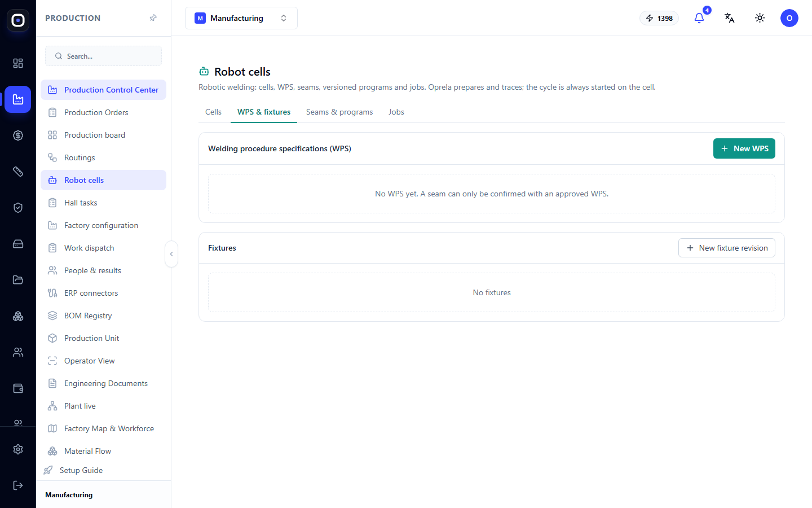Switch to the Cells tab
Image resolution: width=812 pixels, height=508 pixels.
point(213,112)
